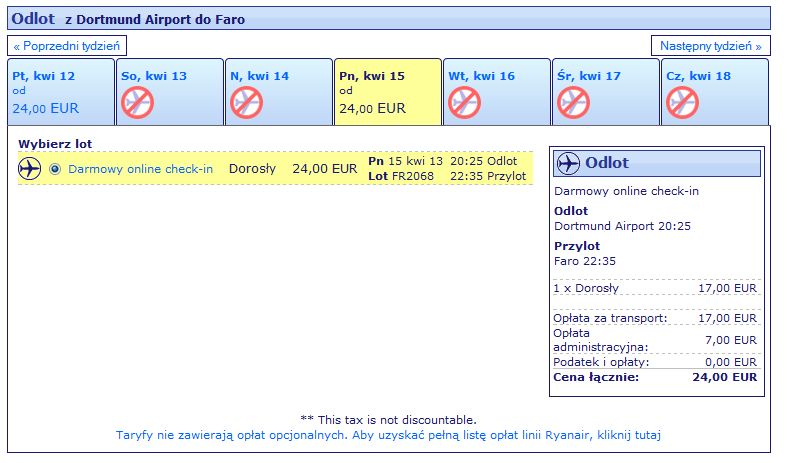Select the Darmowy online check-in radio button
Image resolution: width=787 pixels, height=463 pixels.
pos(55,169)
